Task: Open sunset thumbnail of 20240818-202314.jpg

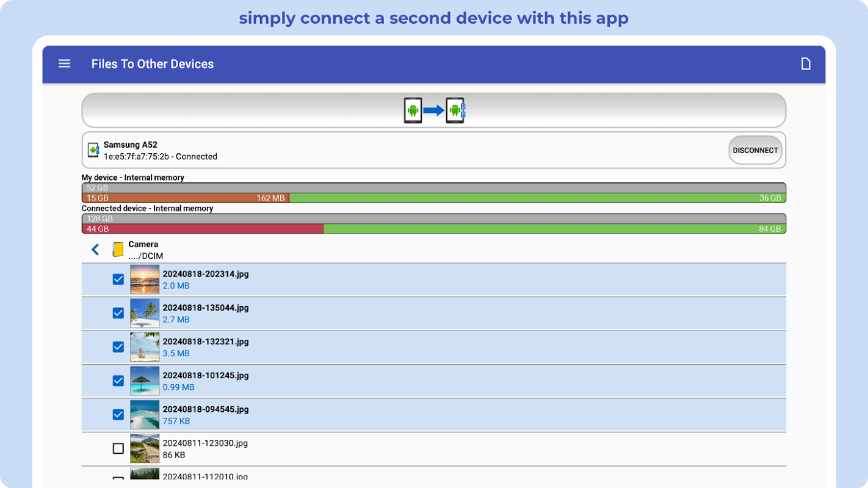Action: [145, 279]
